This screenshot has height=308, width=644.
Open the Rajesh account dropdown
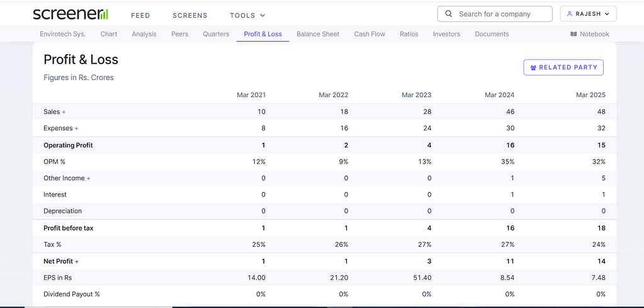(x=588, y=14)
